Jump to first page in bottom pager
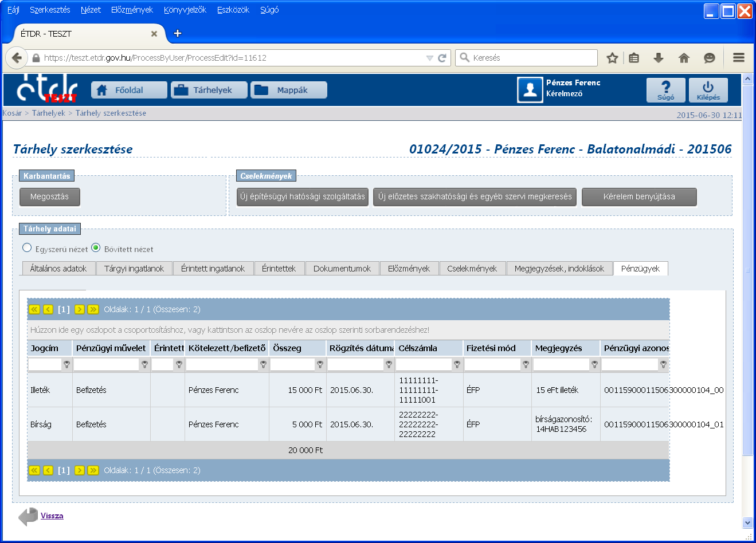 point(34,470)
